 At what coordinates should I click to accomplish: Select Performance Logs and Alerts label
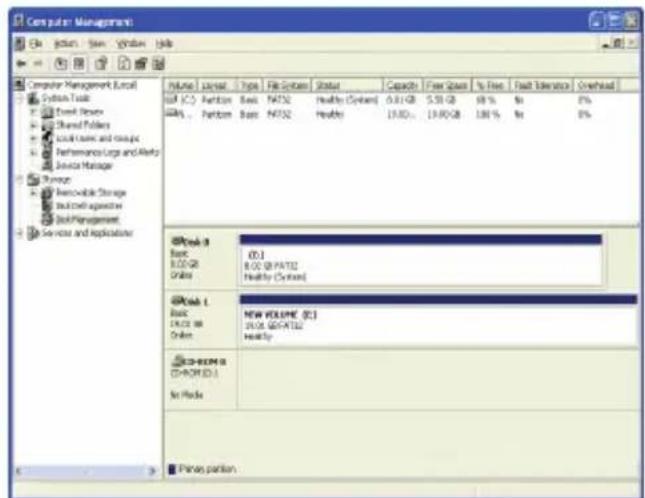pos(107,152)
